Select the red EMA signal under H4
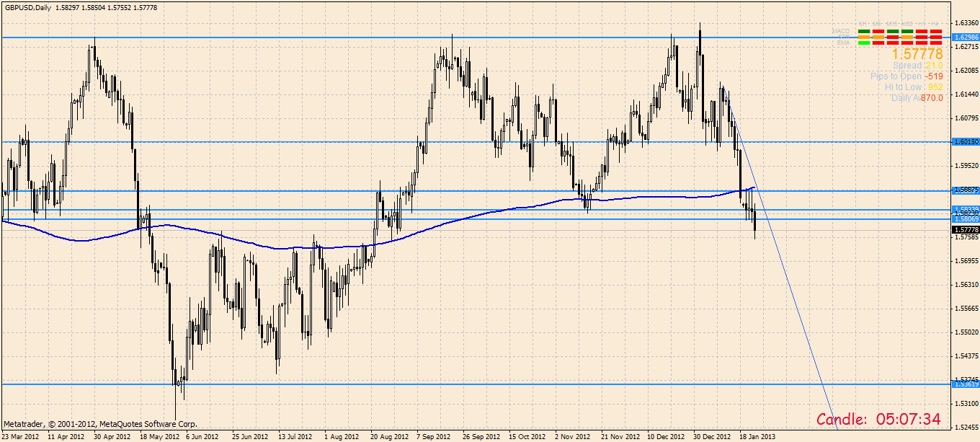 tap(936, 43)
